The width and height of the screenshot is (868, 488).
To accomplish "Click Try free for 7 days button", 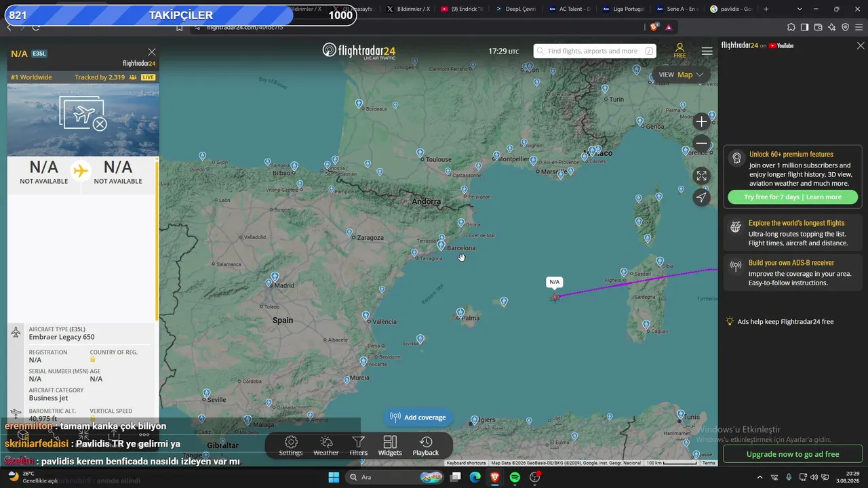I will 793,197.
